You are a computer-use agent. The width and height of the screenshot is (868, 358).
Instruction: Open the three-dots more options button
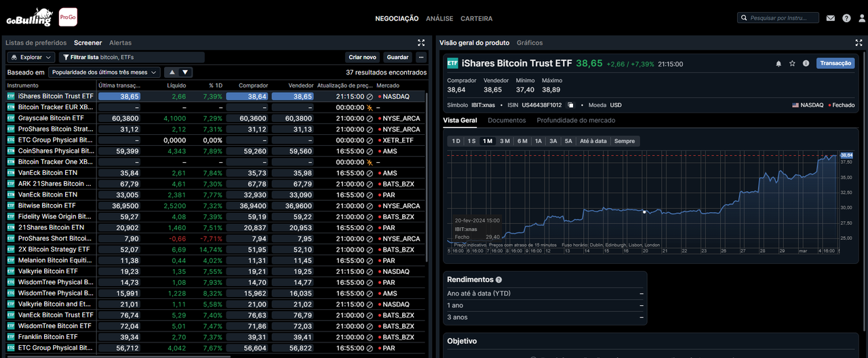tap(421, 58)
